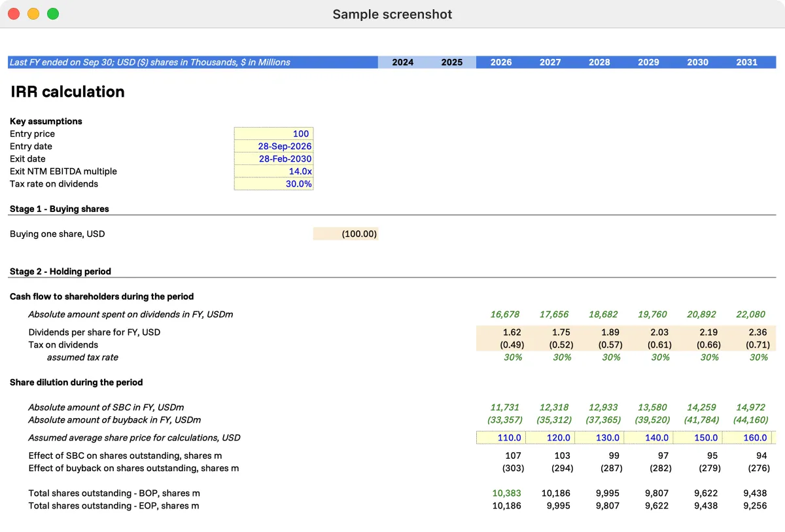Image resolution: width=785 pixels, height=532 pixels.
Task: Click the 2031 column header
Action: 746,62
